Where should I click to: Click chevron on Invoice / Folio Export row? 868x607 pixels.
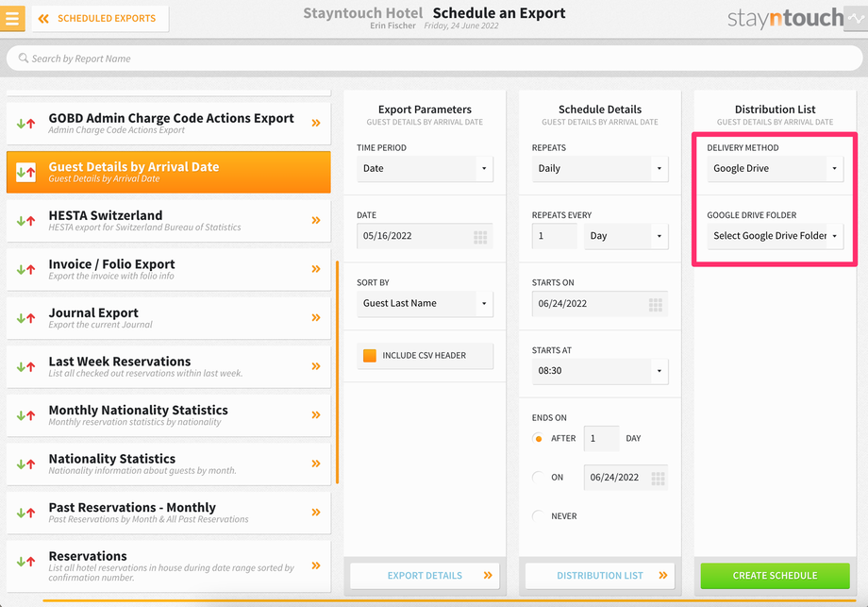click(316, 269)
